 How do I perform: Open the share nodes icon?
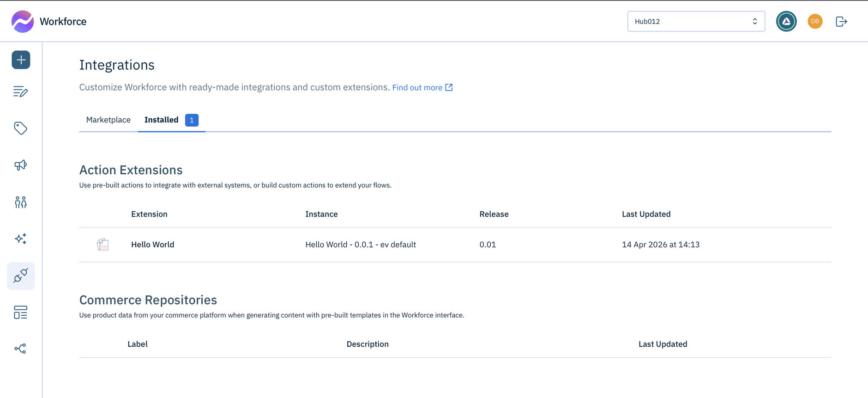pos(20,349)
